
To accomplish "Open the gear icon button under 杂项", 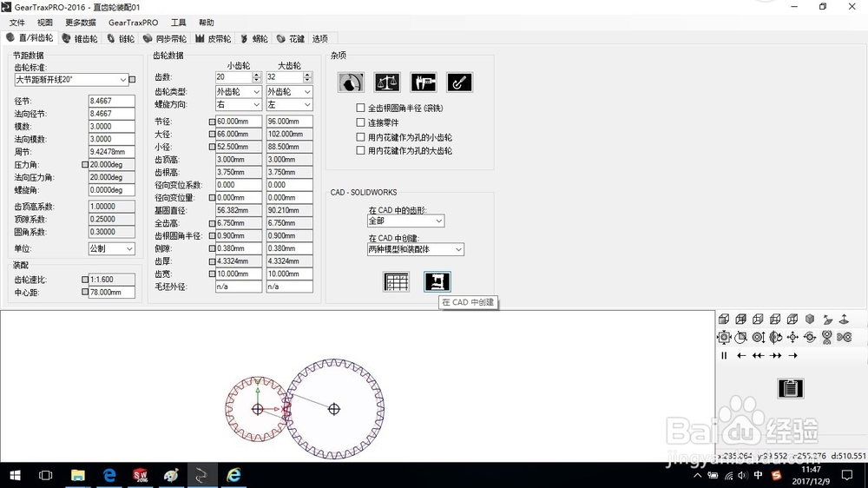I will click(x=351, y=82).
